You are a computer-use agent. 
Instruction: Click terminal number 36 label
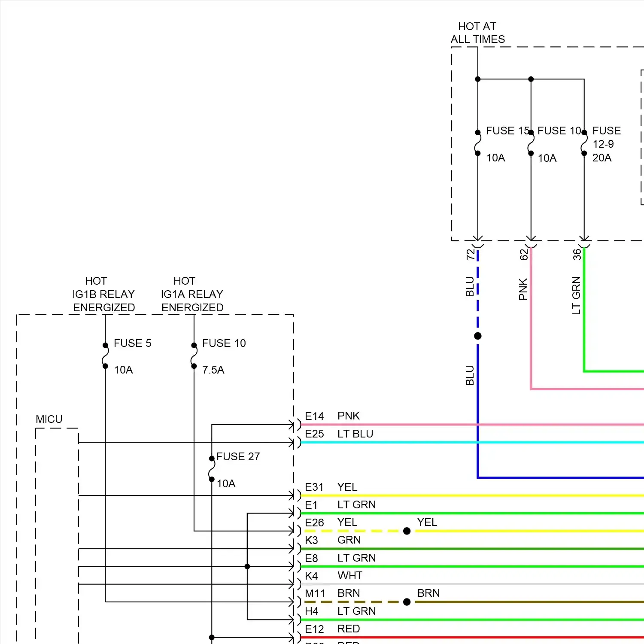coord(577,254)
